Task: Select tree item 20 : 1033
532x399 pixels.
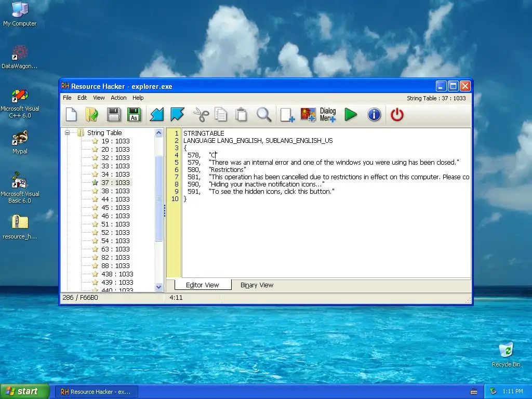Action: coord(115,149)
